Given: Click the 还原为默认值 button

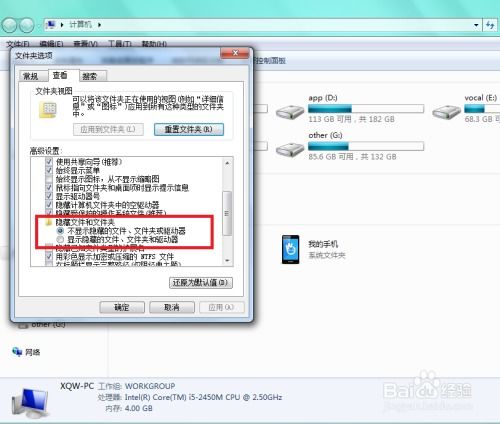Looking at the screenshot, I should [201, 283].
